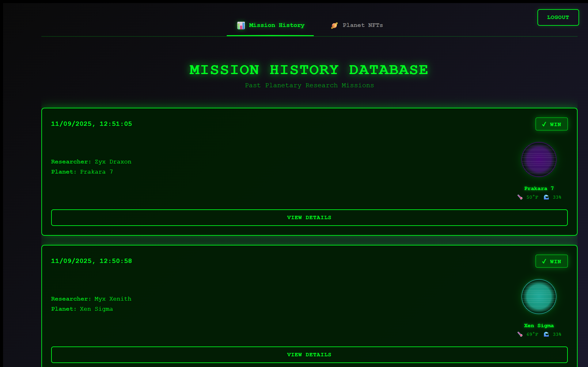Log out using the LOGOUT button

coord(558,17)
